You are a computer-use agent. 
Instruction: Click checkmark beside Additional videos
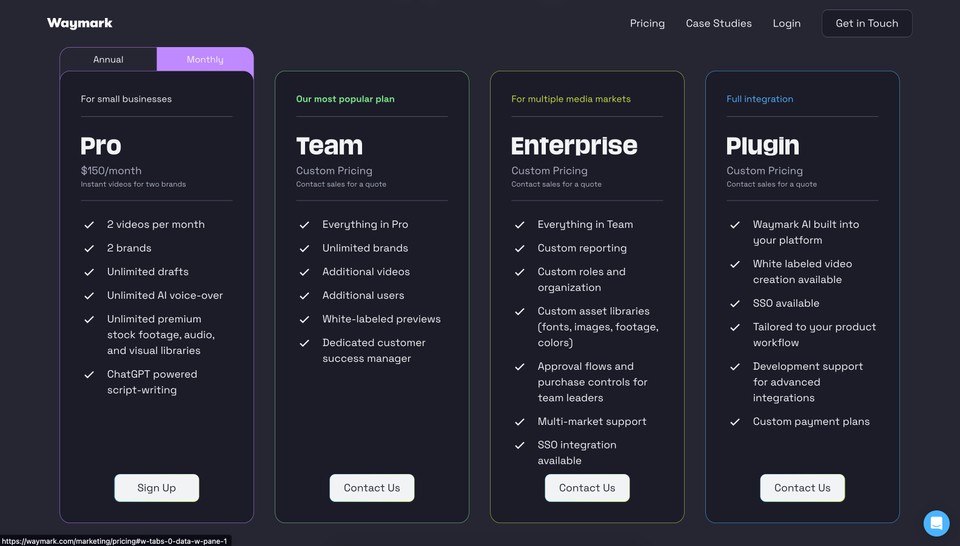pyautogui.click(x=304, y=272)
